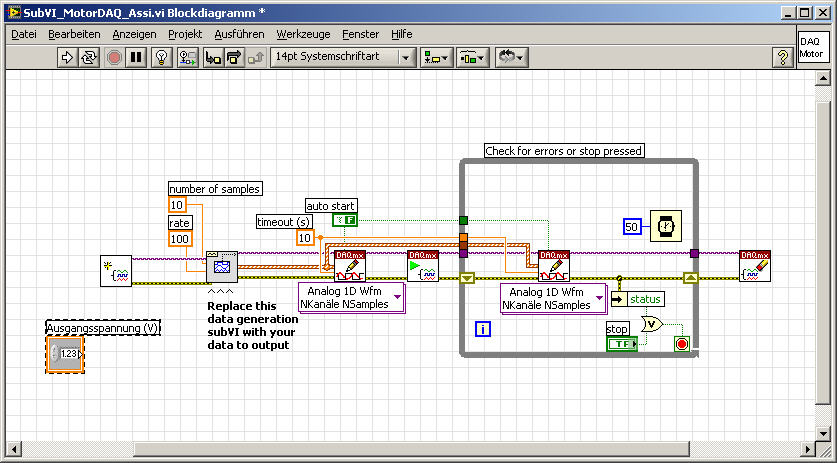Viewport: 837px width, 463px height.
Task: Expand the Align Objects dropdown
Action: click(435, 57)
